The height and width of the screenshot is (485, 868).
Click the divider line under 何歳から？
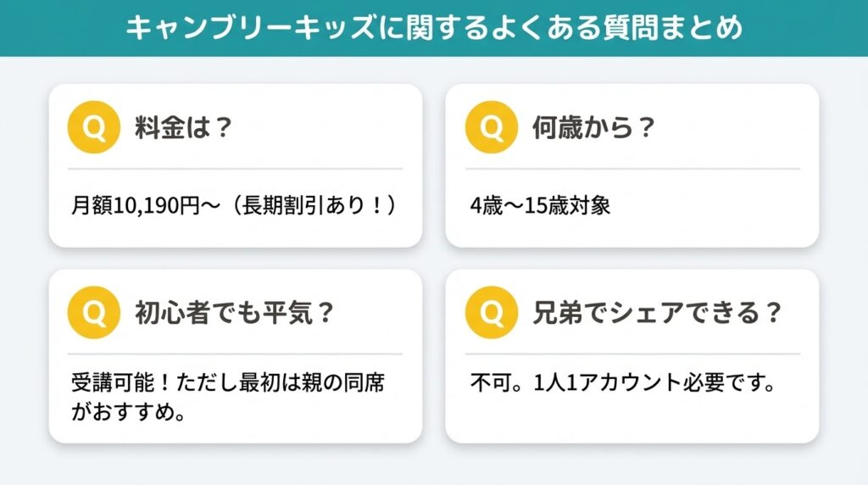point(632,169)
